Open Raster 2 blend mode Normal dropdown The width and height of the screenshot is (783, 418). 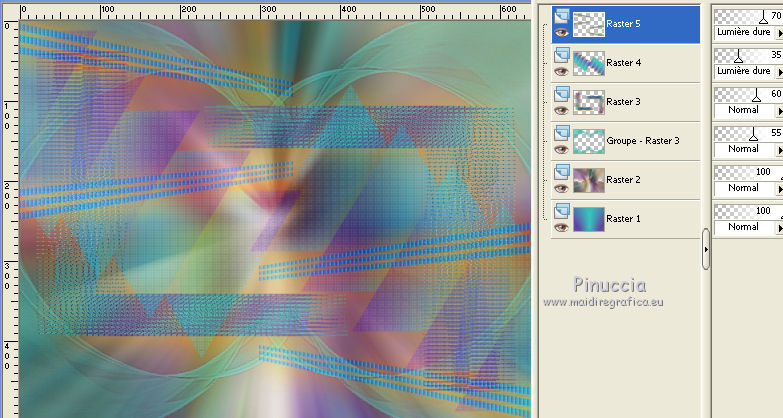click(x=749, y=188)
